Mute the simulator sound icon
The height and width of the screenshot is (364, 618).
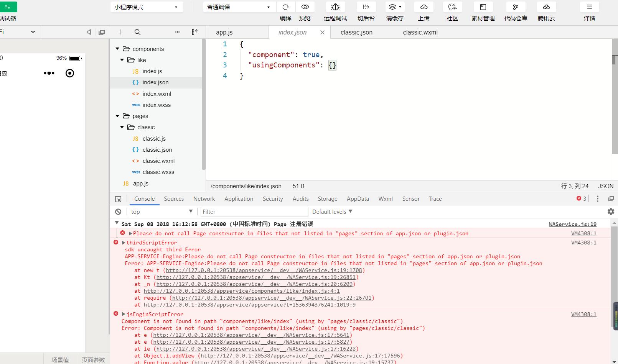coord(89,32)
